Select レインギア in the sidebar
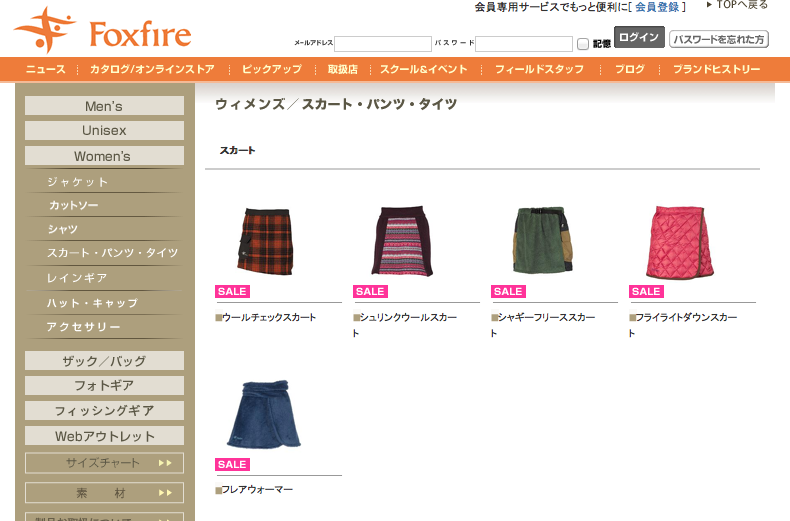 point(77,278)
